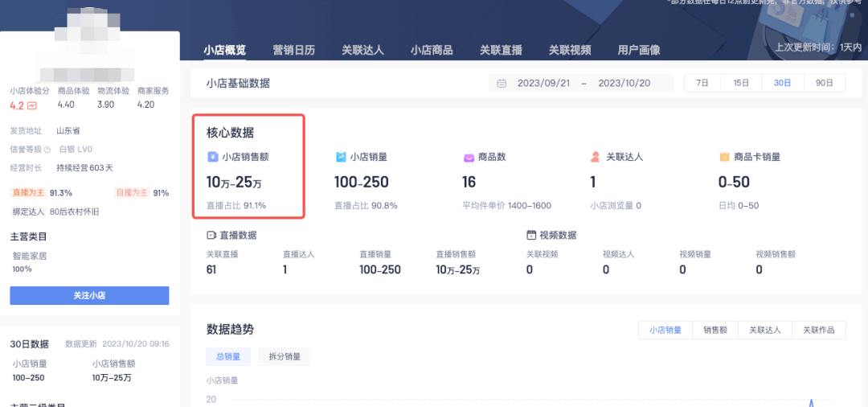Select the 30日 range
Screen dimensions: 868x407
[x=782, y=83]
